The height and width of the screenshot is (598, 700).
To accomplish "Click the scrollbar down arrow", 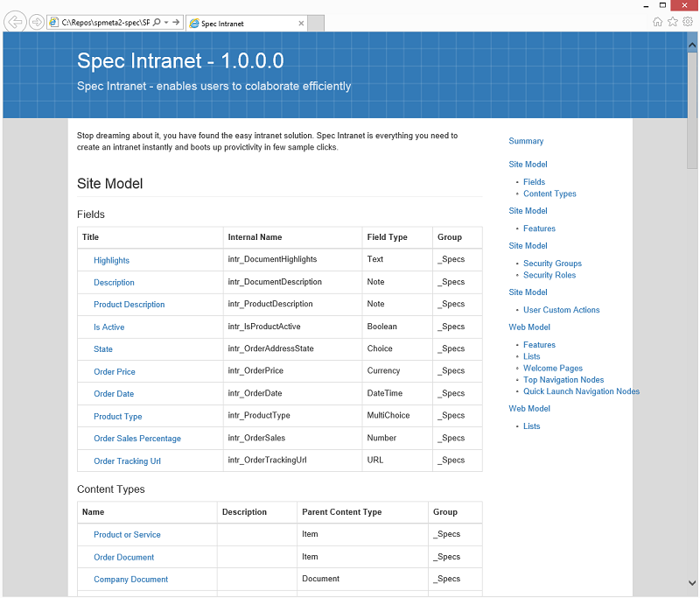I will [692, 583].
